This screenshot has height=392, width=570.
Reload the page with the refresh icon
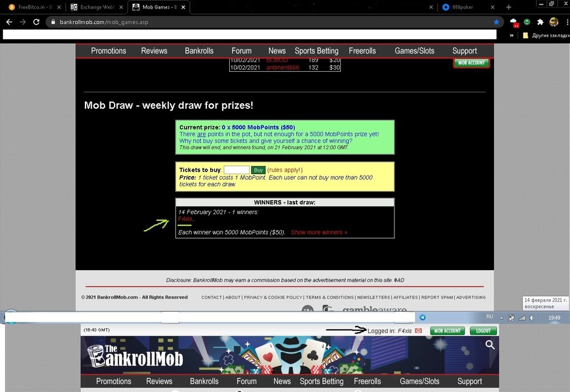(36, 22)
